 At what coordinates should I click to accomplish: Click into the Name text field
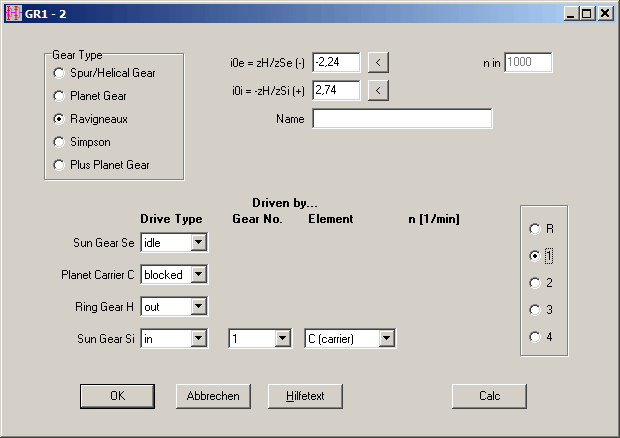point(402,120)
